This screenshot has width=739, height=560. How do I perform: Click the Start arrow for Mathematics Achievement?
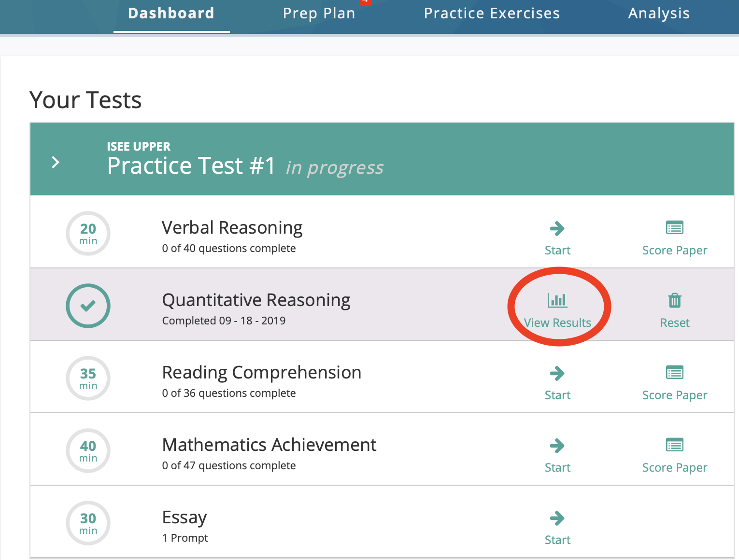[x=557, y=446]
